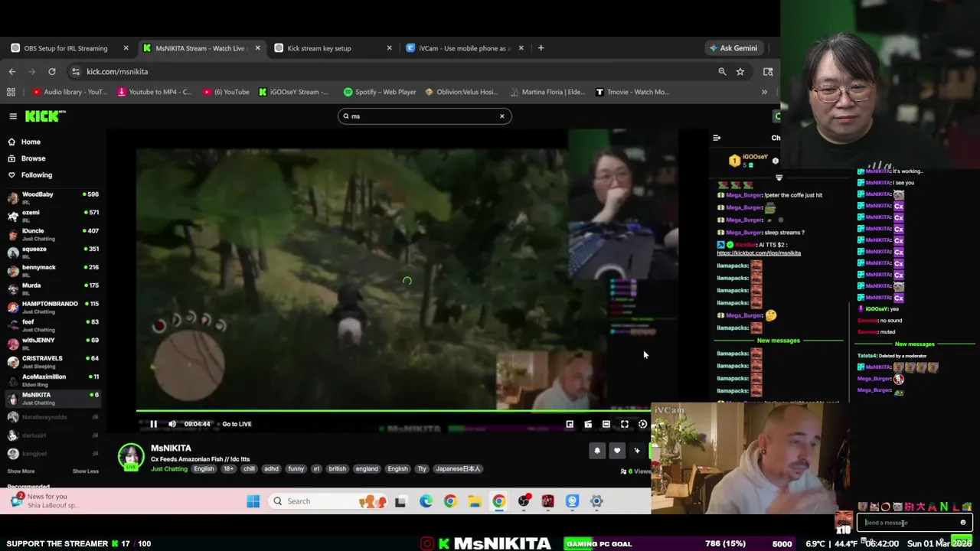This screenshot has width=980, height=551.
Task: Open WoodBaby channel in sidebar
Action: pos(53,197)
